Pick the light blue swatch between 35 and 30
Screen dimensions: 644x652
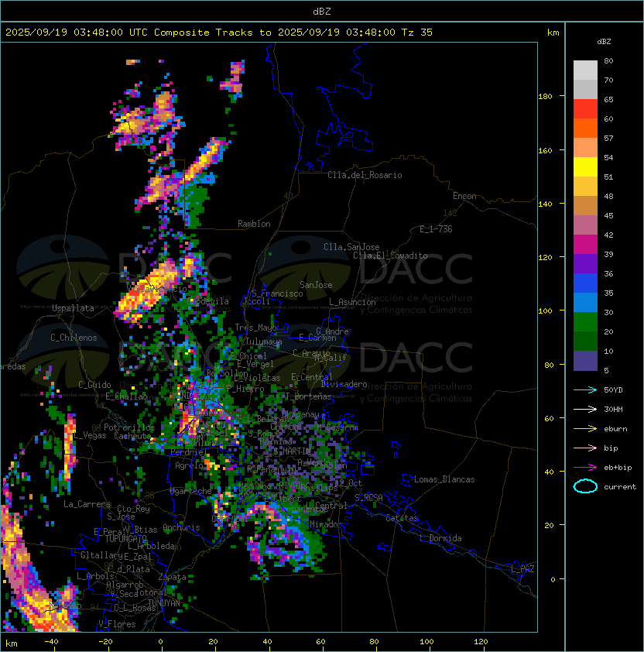click(x=585, y=303)
